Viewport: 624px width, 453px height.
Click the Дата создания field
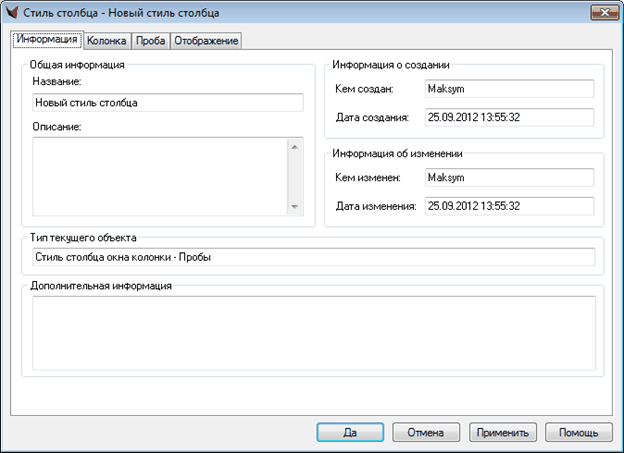[508, 118]
